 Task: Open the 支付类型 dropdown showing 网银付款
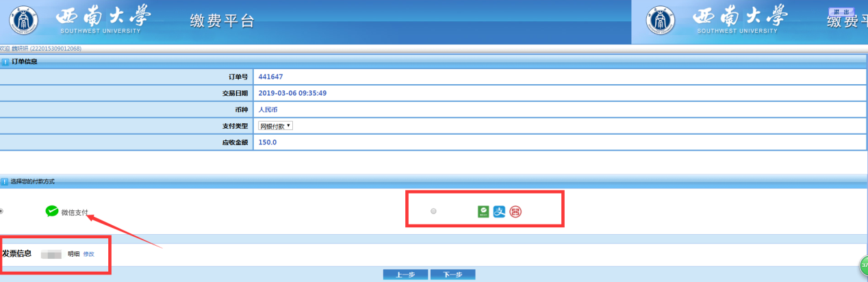click(x=275, y=126)
